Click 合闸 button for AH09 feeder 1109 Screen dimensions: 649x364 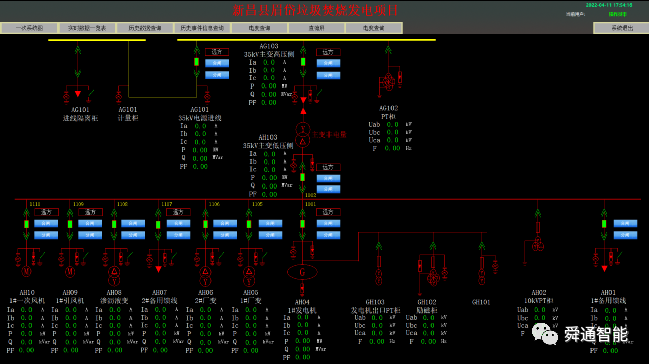90,223
